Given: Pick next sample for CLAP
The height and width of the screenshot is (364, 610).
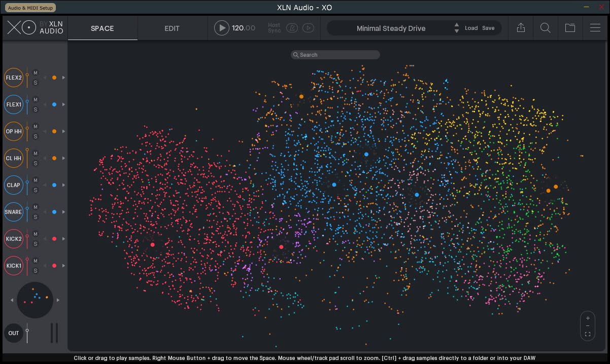Looking at the screenshot, I should click(63, 185).
